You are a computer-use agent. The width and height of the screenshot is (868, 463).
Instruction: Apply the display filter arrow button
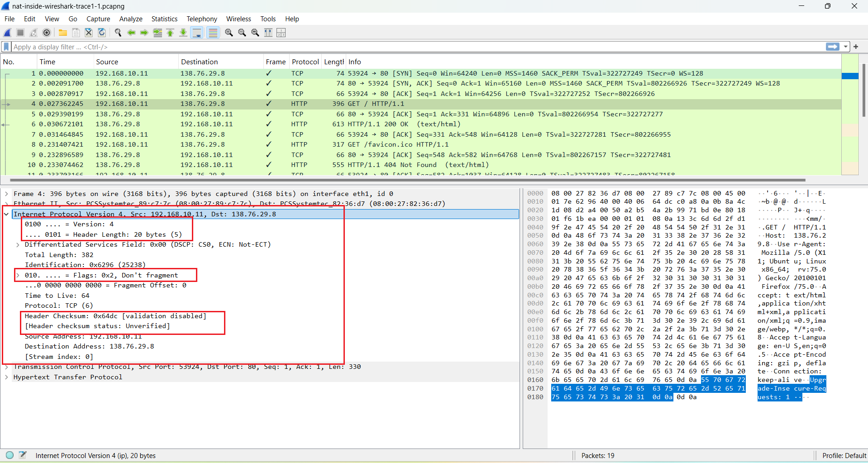coord(833,47)
